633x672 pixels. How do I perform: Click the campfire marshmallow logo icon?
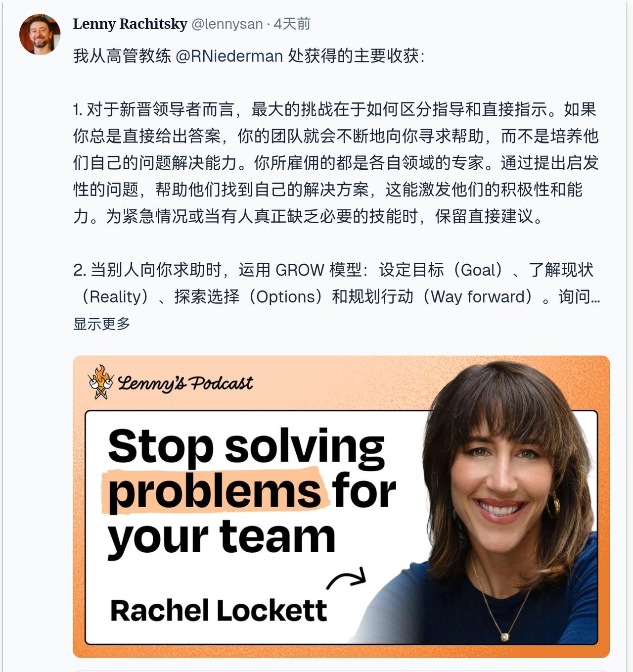click(x=101, y=382)
